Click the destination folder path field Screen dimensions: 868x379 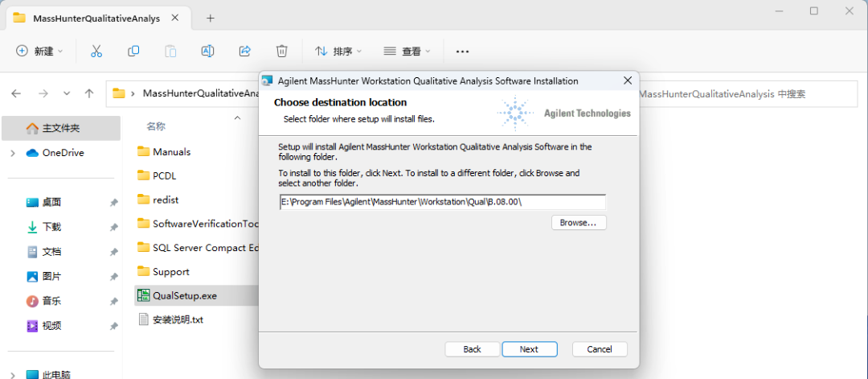(x=442, y=202)
